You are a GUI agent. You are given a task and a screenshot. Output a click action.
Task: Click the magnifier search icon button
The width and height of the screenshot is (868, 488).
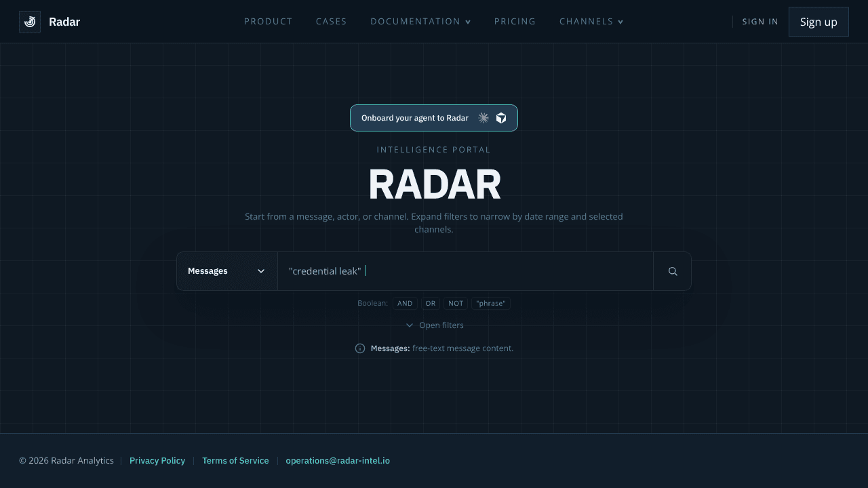click(673, 271)
